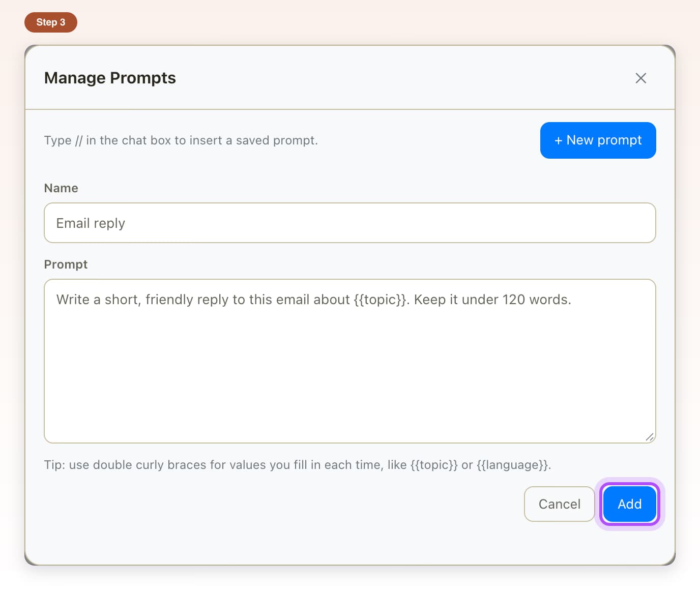Cancel the prompt editing

pos(559,504)
